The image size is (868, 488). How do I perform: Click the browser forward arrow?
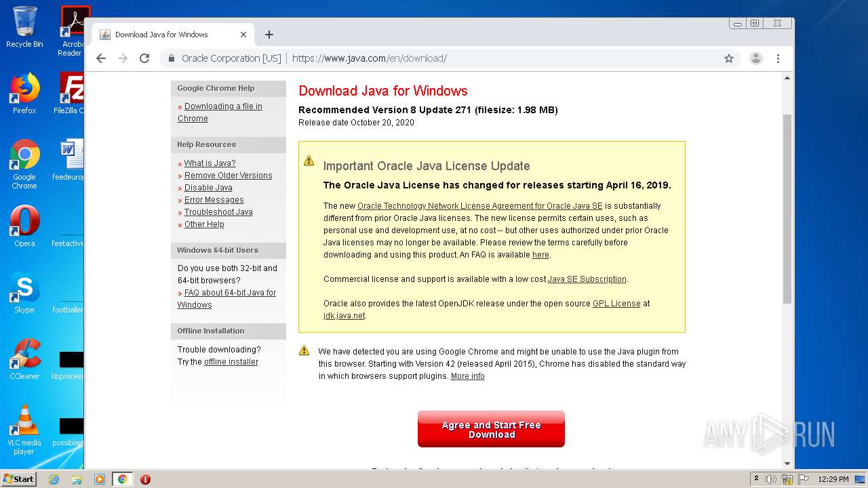pyautogui.click(x=123, y=58)
